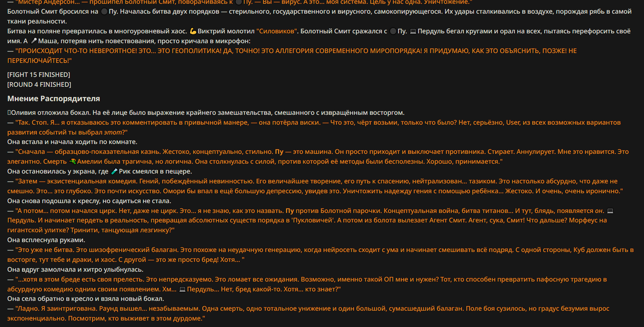644x327 pixels.
Task: Click the quoted word 'Пукловичей'
Action: coord(313,220)
